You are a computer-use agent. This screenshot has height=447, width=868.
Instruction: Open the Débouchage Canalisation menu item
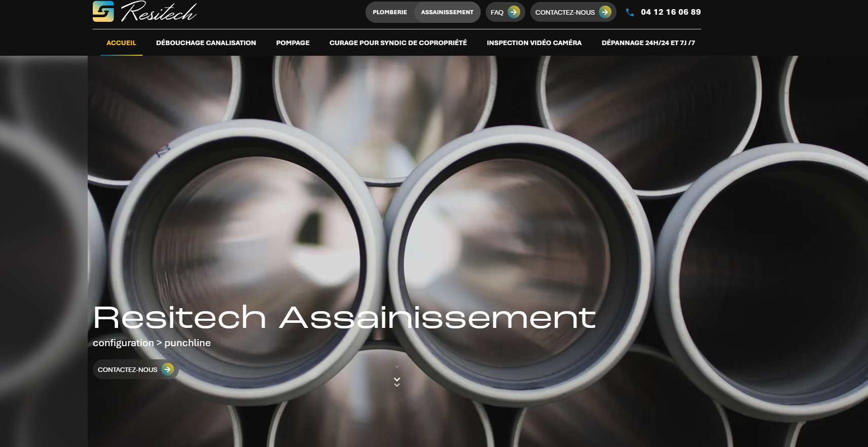click(206, 43)
